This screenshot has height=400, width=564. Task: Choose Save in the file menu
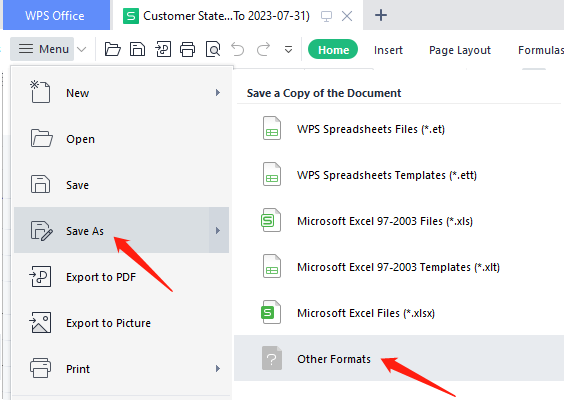(122, 185)
